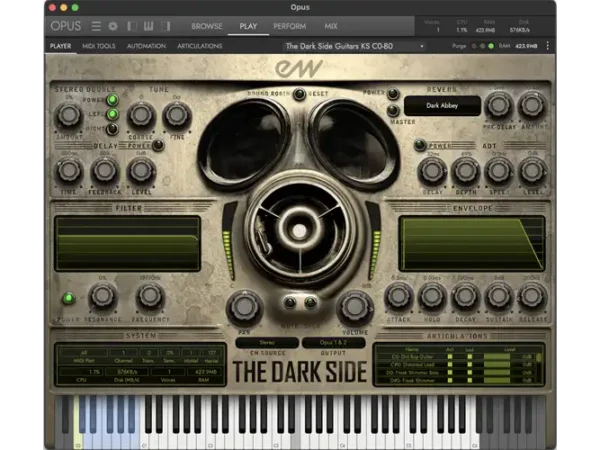Open the settings gear in the top bar
Viewport: 600px width, 450px height.
(x=113, y=26)
